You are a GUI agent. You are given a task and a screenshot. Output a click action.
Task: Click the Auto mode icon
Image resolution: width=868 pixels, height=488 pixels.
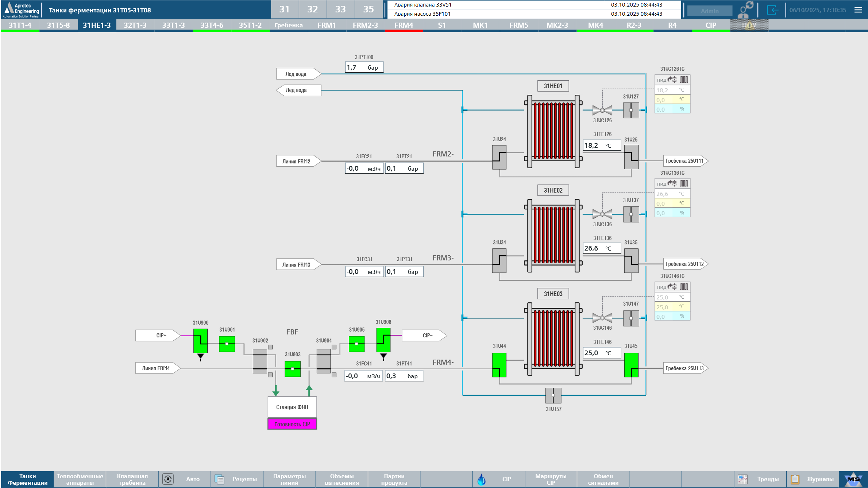click(168, 479)
